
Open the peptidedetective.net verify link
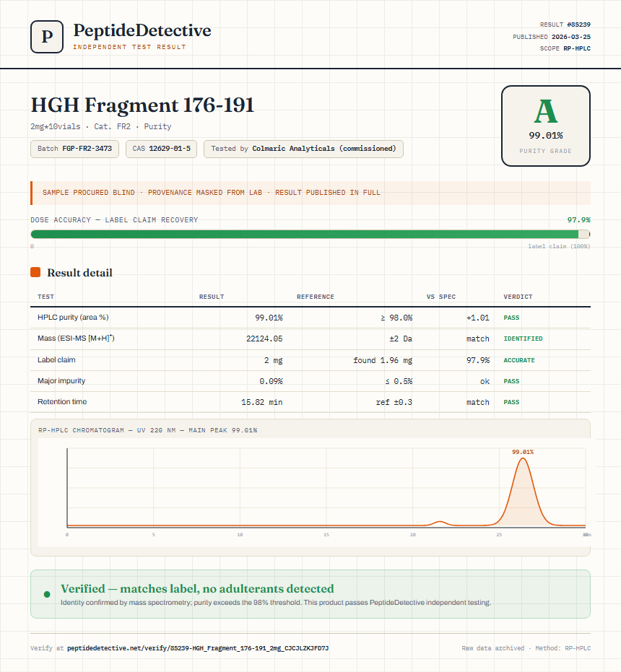(198, 648)
